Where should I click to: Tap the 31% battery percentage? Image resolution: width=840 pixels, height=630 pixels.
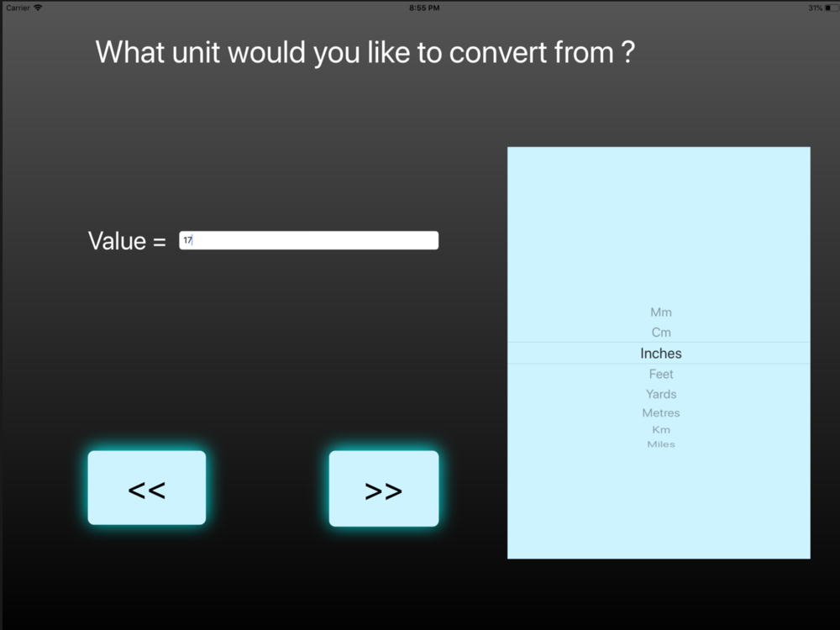coord(816,8)
